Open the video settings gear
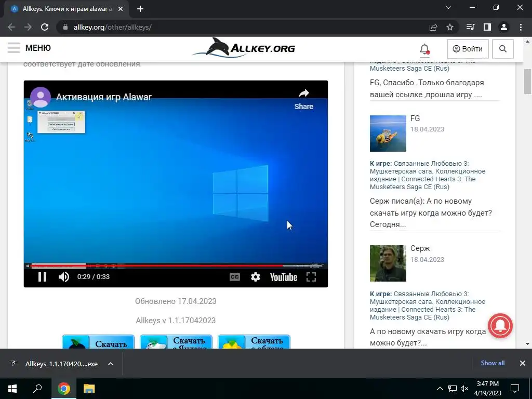 [256, 277]
